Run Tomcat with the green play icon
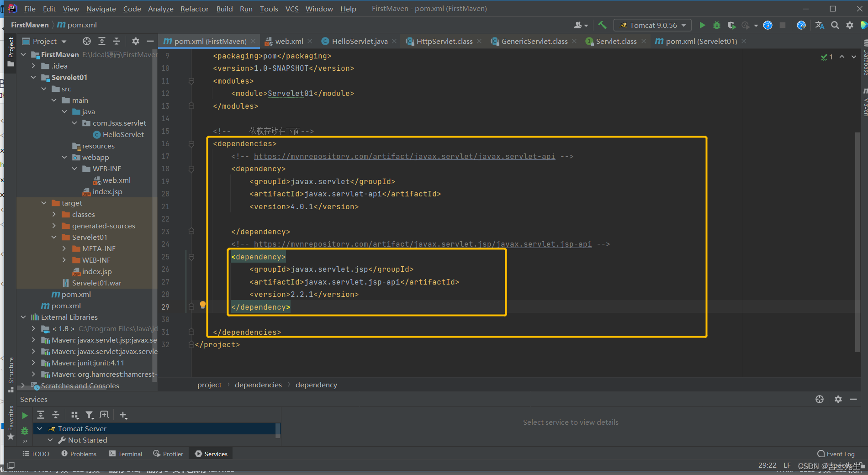The width and height of the screenshot is (868, 475). [702, 25]
